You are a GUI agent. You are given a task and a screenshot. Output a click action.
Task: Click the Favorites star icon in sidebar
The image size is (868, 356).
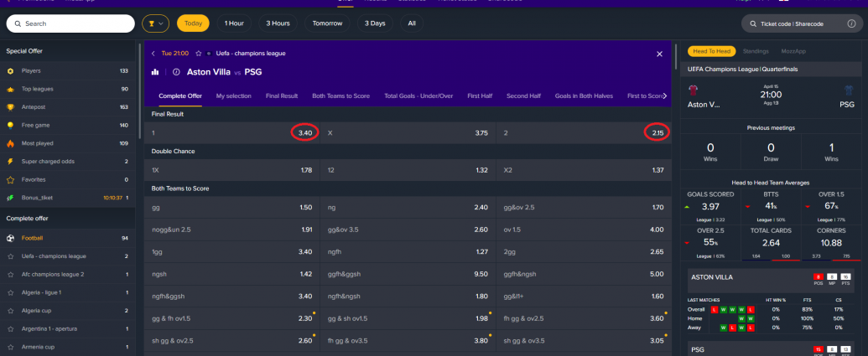(10, 179)
